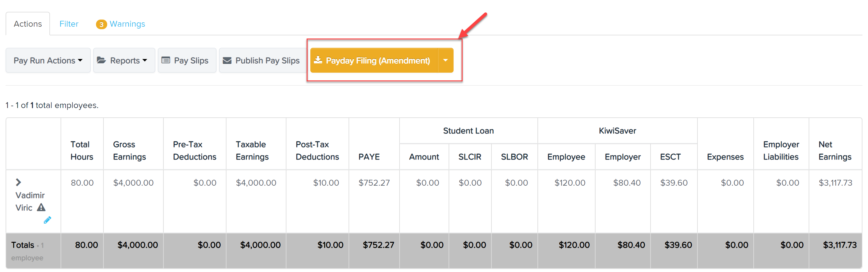
Task: Open the Reports dropdown menu
Action: click(x=124, y=61)
